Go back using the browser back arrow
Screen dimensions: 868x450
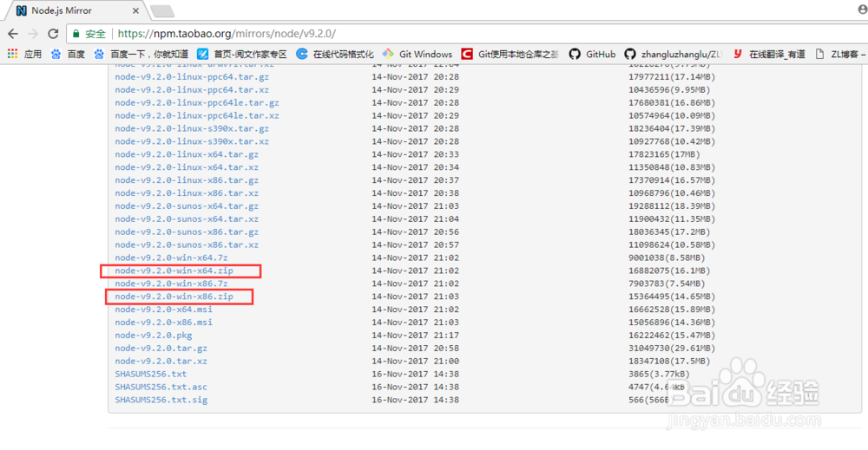pyautogui.click(x=13, y=34)
